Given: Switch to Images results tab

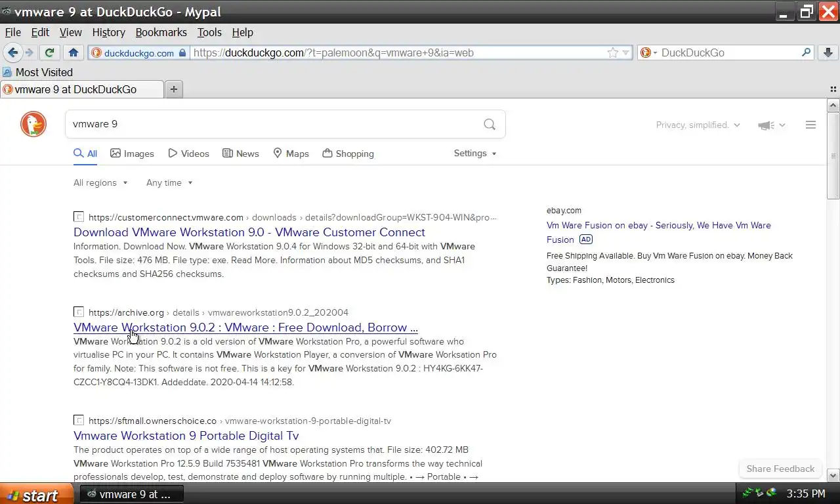Looking at the screenshot, I should click(x=132, y=154).
